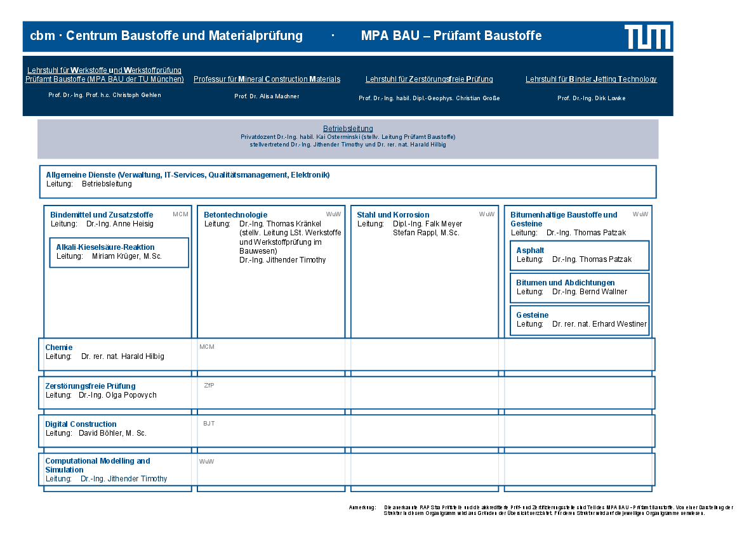The height and width of the screenshot is (534, 756).
Task: Click the 'Zerstörungsfreie Prüfung' row heading
Action: (90, 386)
